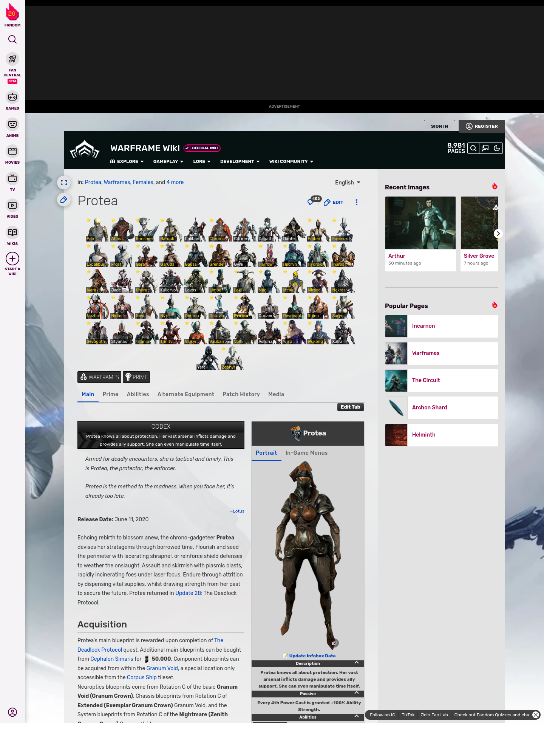Screen dimensions: 544x756
Task: Open the Archon Shard popular page
Action: (x=442, y=408)
